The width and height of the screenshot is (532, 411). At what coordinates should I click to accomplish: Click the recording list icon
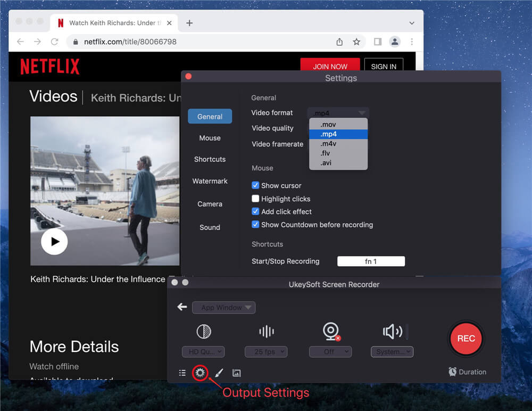[182, 373]
